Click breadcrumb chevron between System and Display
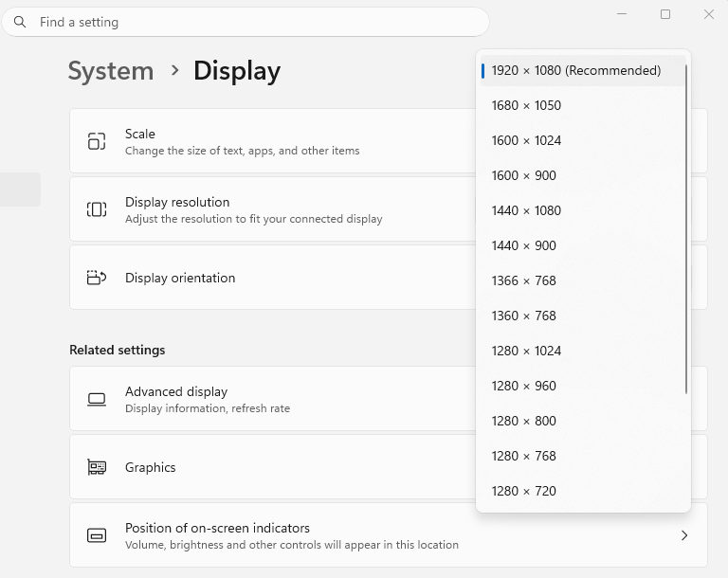 point(174,70)
